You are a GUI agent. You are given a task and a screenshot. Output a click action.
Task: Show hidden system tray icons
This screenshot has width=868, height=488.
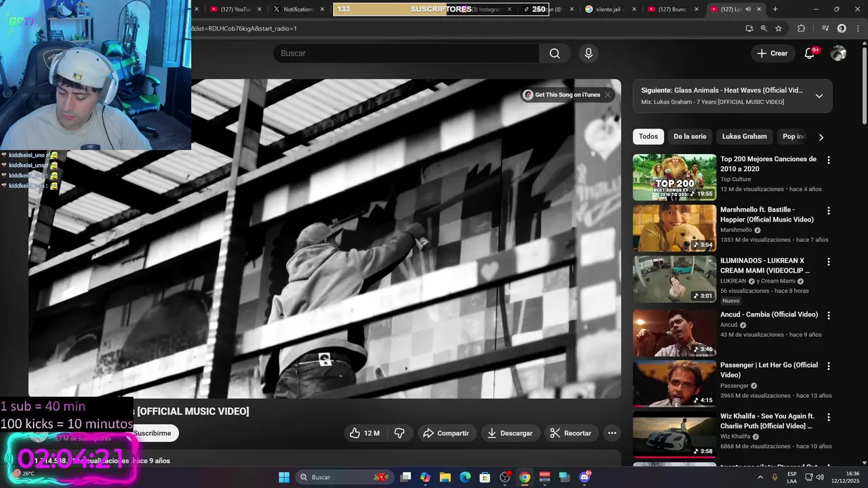point(760,477)
